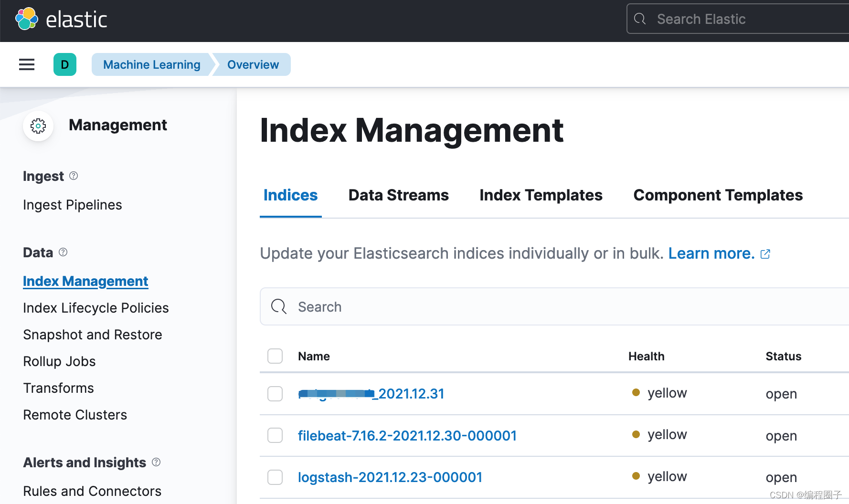
Task: Open the filebeat-7.16.2-2021.12.30-000001 index
Action: [407, 436]
